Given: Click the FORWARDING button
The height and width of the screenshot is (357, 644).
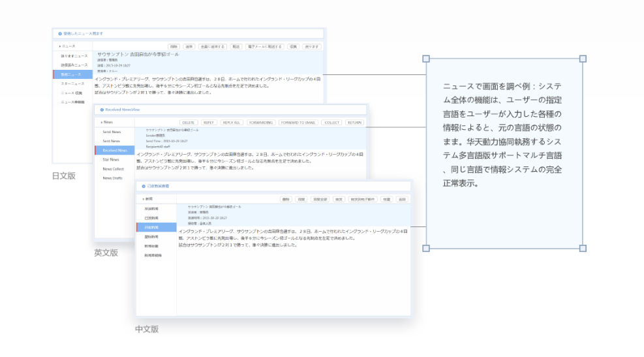Looking at the screenshot, I should [x=261, y=122].
